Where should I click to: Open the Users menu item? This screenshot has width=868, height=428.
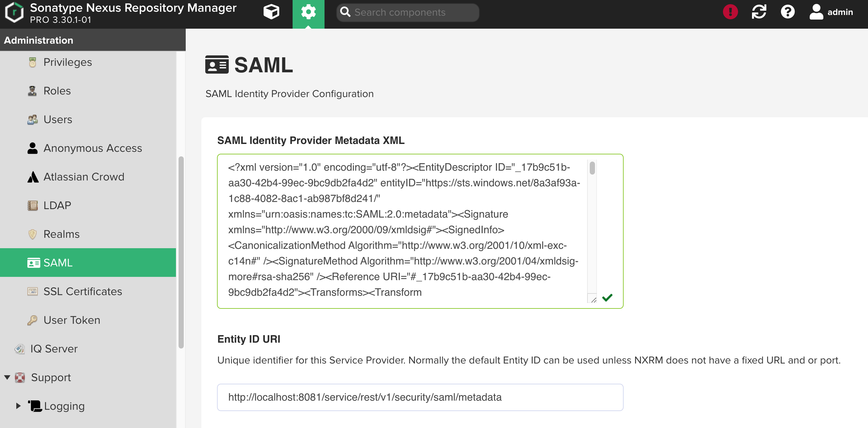[58, 120]
